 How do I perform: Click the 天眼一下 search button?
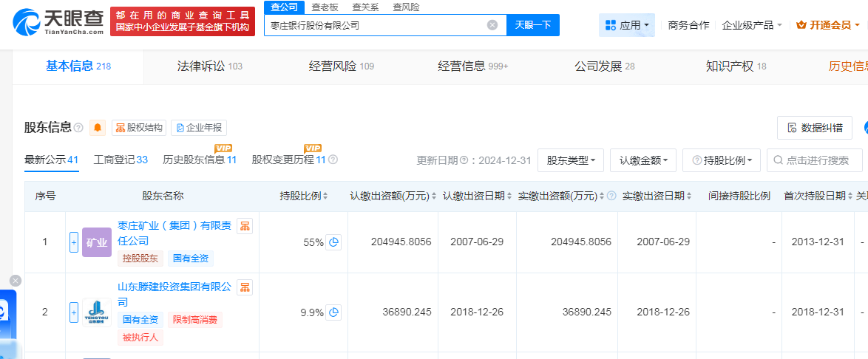tap(533, 25)
